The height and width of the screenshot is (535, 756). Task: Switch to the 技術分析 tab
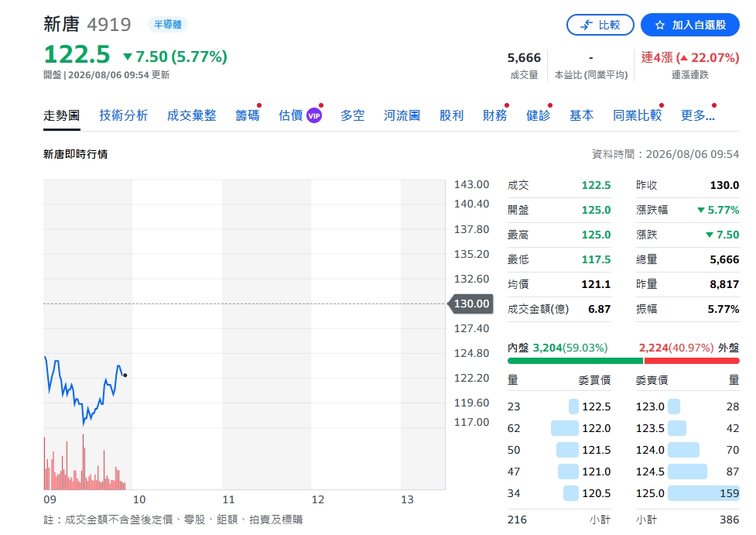point(124,116)
